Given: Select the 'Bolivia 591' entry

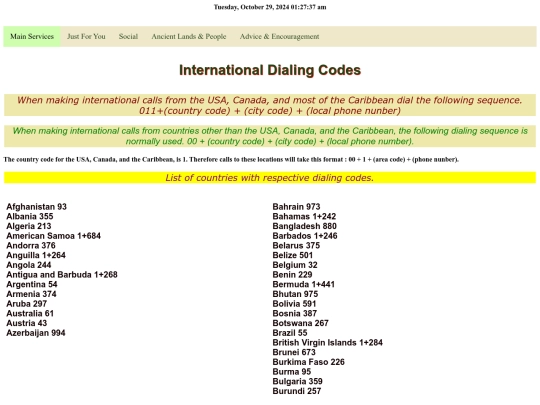Looking at the screenshot, I should 294,304.
